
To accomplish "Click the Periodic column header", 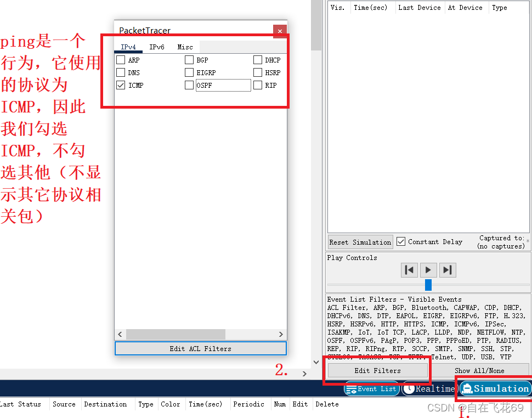I will click(x=251, y=404).
